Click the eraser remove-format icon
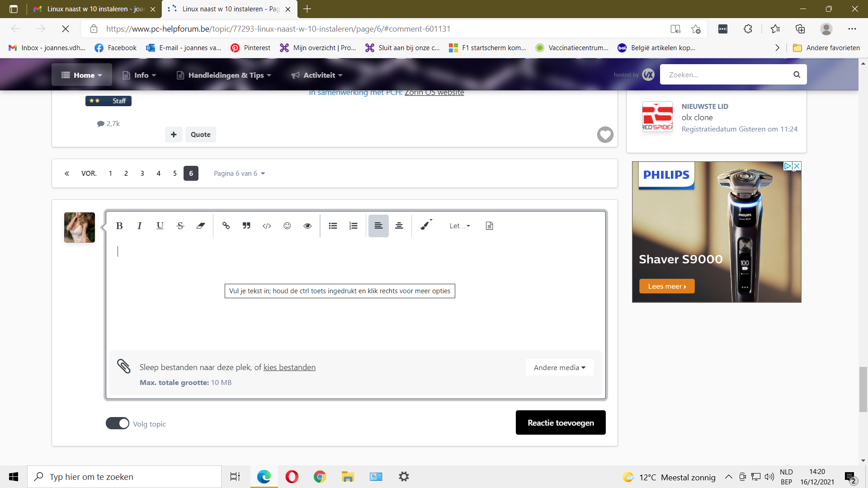The width and height of the screenshot is (868, 488). click(201, 226)
